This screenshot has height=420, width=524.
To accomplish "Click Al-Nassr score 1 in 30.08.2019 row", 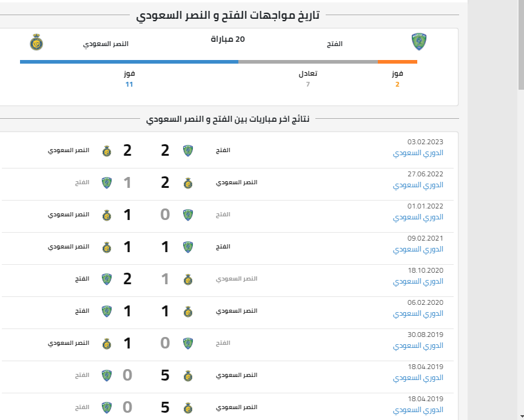I will coord(127,343).
